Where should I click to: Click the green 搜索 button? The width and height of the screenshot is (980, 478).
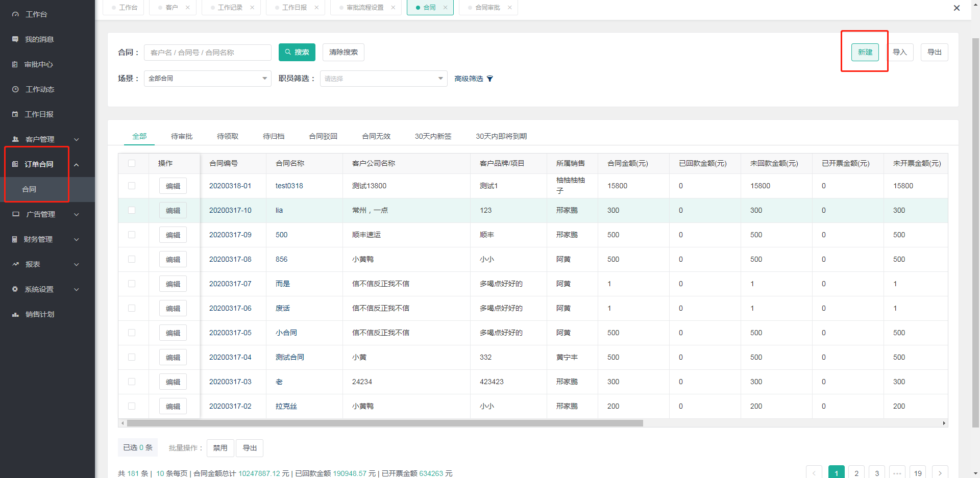(297, 52)
